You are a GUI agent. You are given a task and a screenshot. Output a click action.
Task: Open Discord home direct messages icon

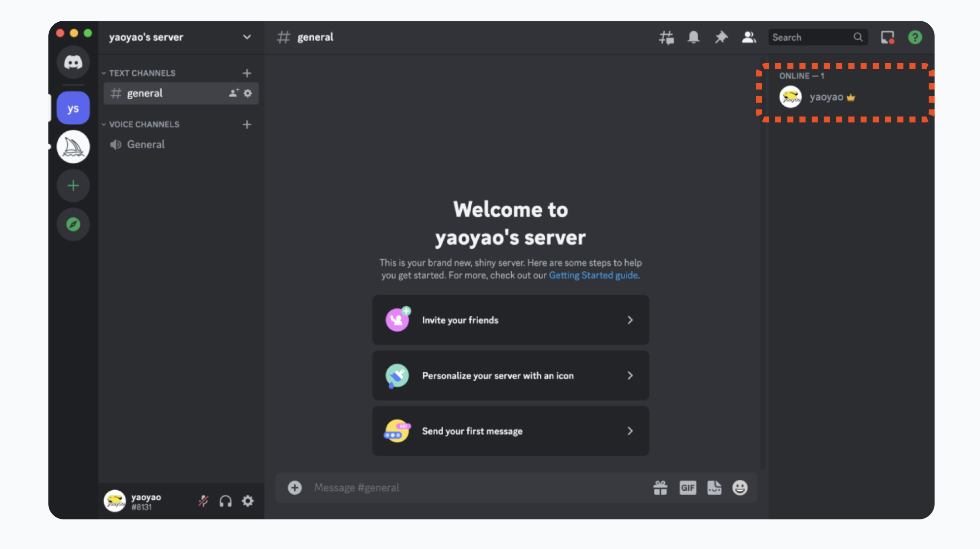tap(73, 62)
